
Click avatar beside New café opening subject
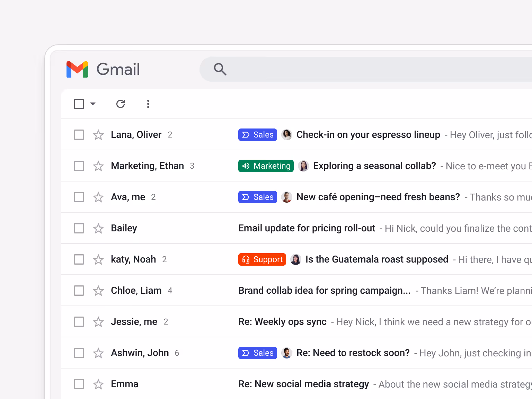[x=287, y=197]
